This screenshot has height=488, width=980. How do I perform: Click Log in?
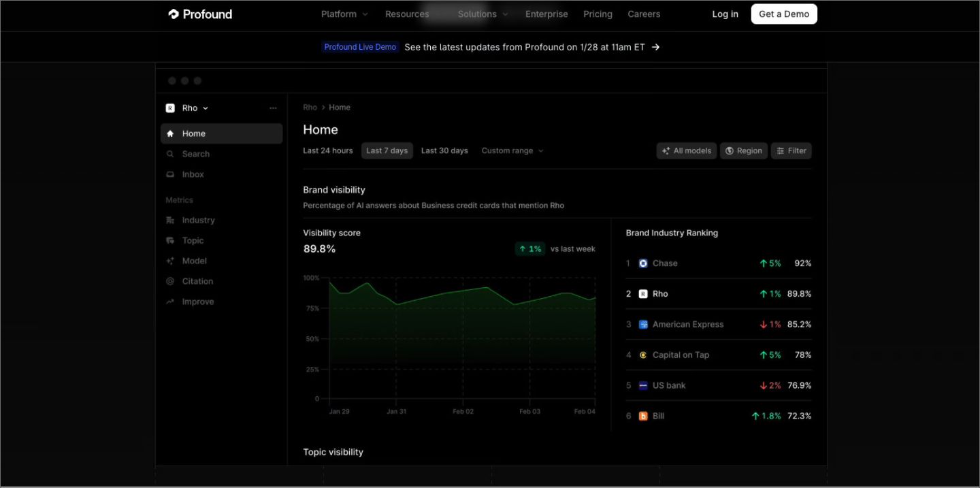coord(725,14)
